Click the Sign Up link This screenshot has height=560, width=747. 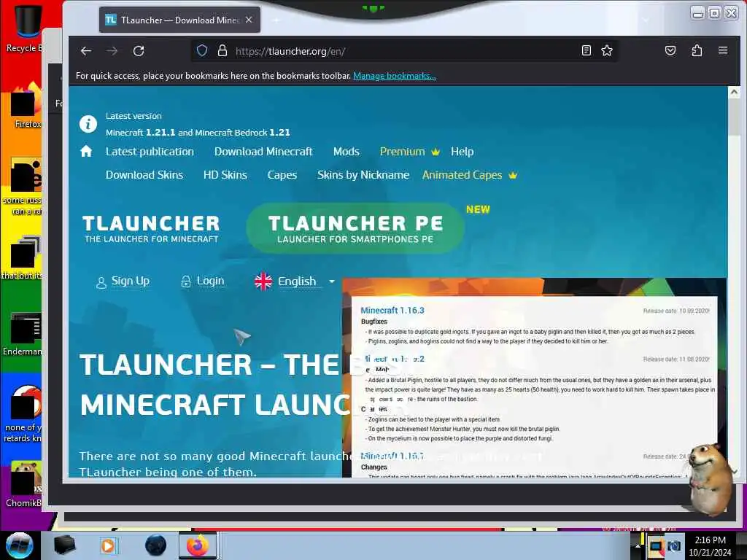pos(123,281)
